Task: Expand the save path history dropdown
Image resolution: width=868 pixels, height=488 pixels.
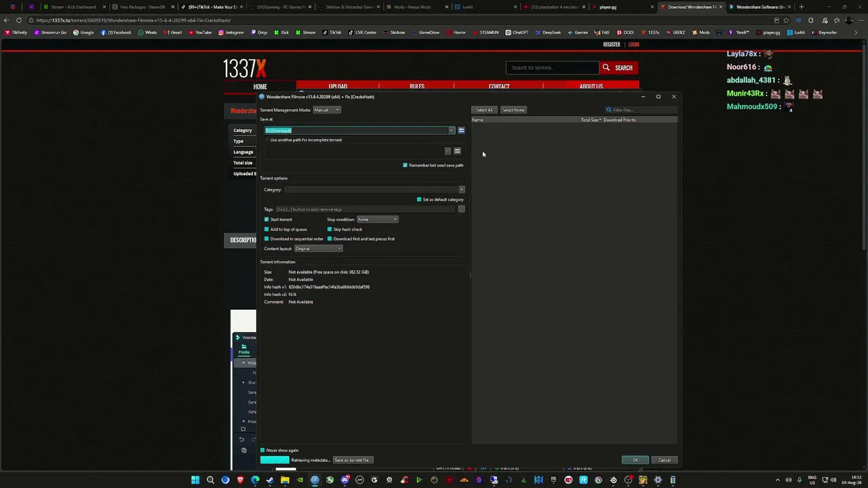Action: tap(451, 130)
